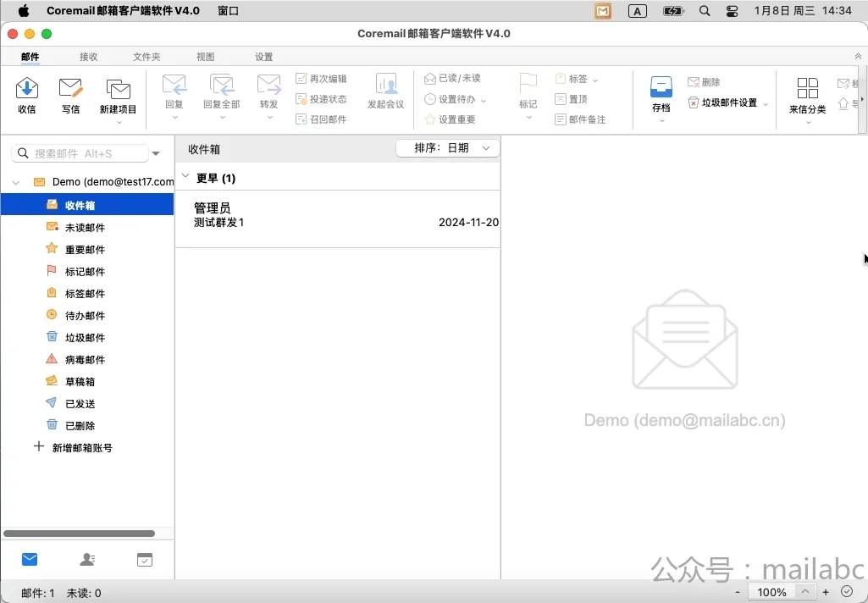Click 再次编辑 edit again
This screenshot has height=603, width=868.
(321, 79)
